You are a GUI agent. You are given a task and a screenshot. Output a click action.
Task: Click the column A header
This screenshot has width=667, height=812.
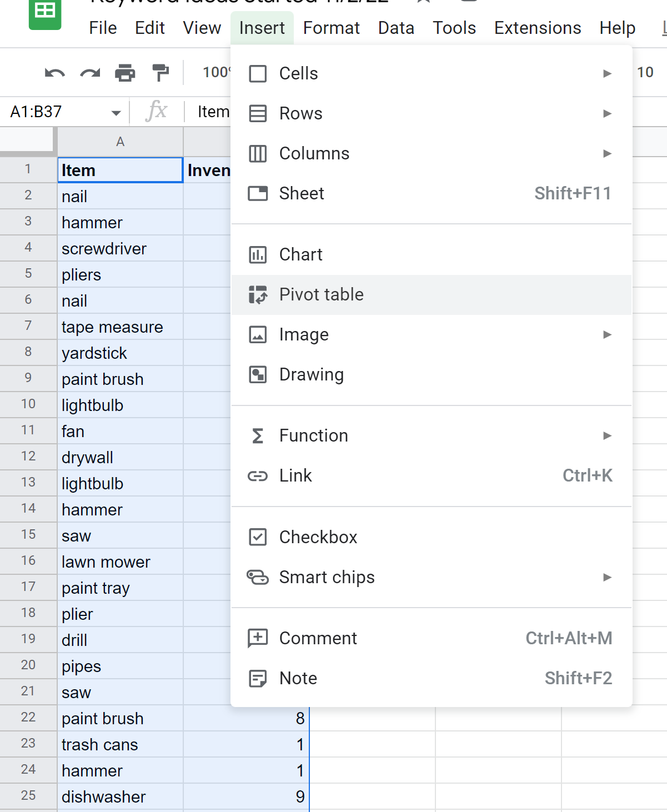120,142
